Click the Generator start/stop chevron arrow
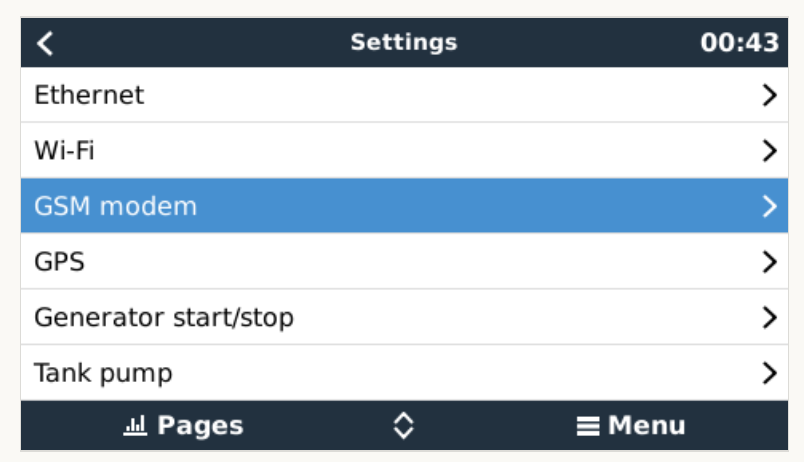The width and height of the screenshot is (804, 462). click(769, 317)
